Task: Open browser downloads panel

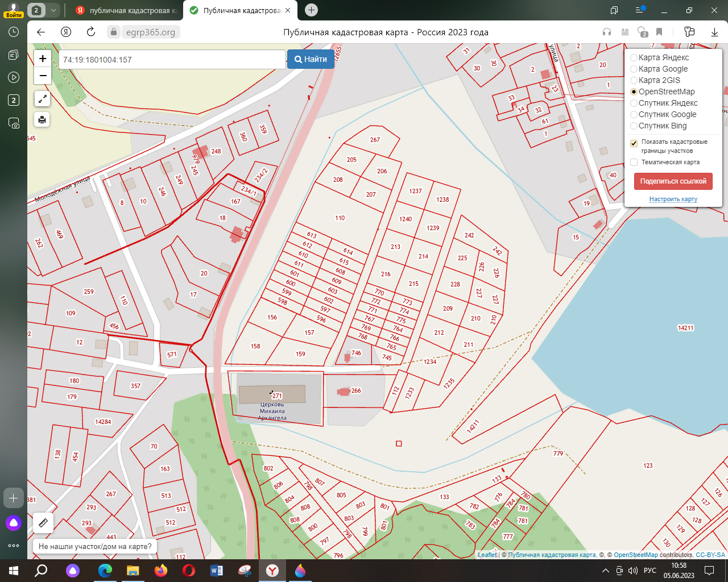Action: (714, 32)
